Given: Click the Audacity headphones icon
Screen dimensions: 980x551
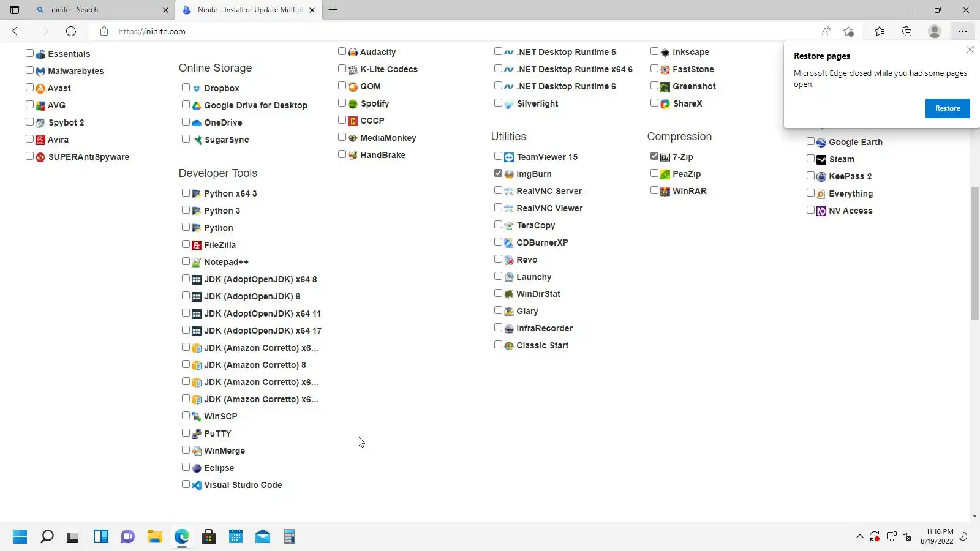Looking at the screenshot, I should click(353, 52).
